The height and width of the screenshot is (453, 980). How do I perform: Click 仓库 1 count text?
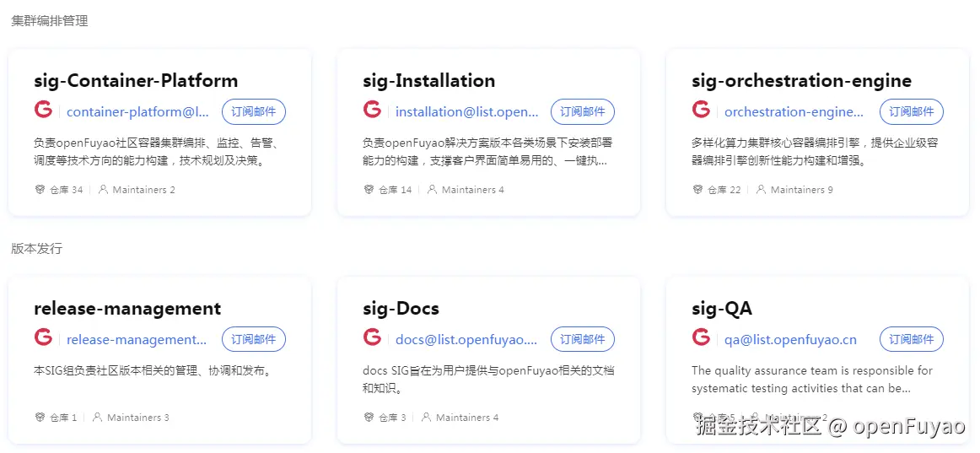tap(63, 417)
